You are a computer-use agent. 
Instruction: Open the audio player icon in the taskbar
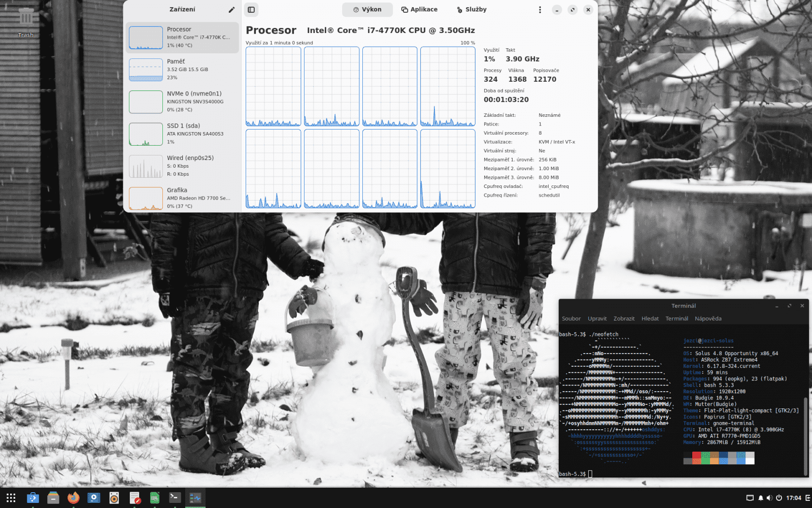click(114, 498)
